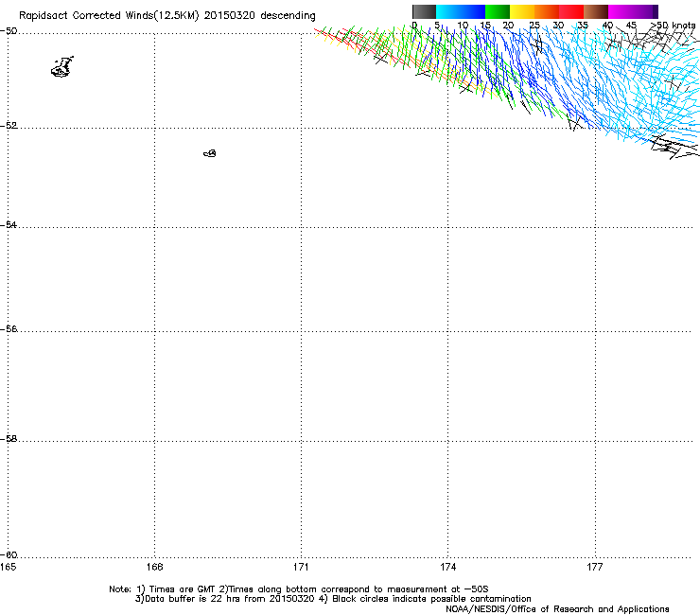
Task: Click the green 15-20 knots legend segment
Action: pyautogui.click(x=498, y=11)
